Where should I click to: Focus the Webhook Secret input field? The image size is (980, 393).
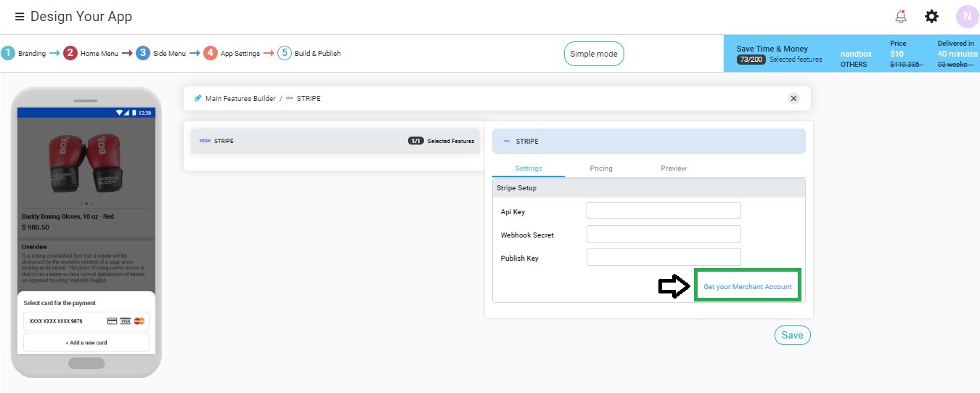pos(663,234)
